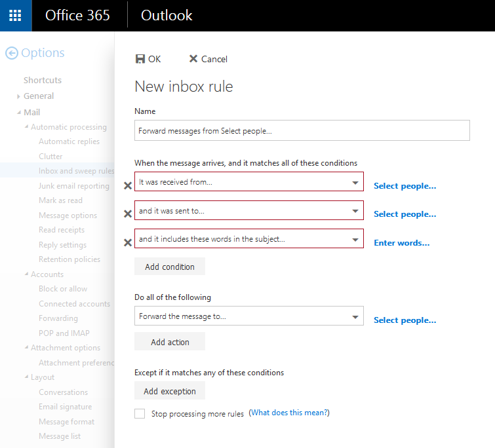Open the 'and it was sent to...' dropdown
This screenshot has width=495, height=448.
(248, 210)
